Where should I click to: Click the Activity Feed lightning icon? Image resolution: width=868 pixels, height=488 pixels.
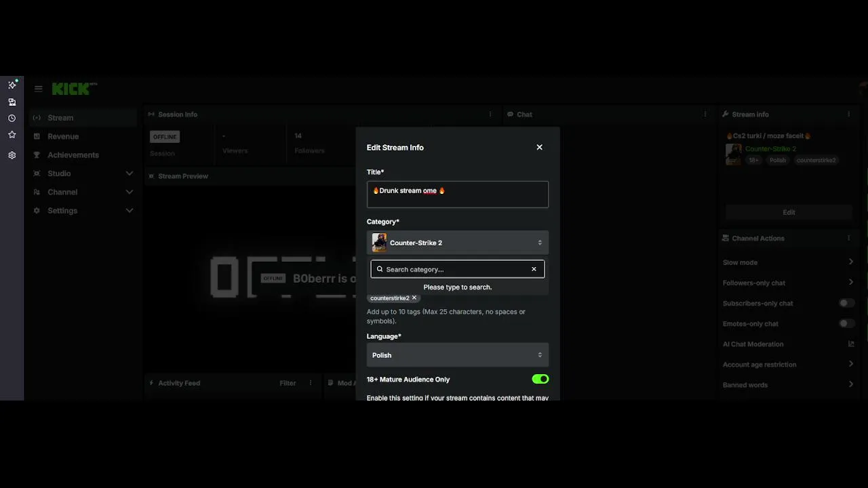coord(151,383)
